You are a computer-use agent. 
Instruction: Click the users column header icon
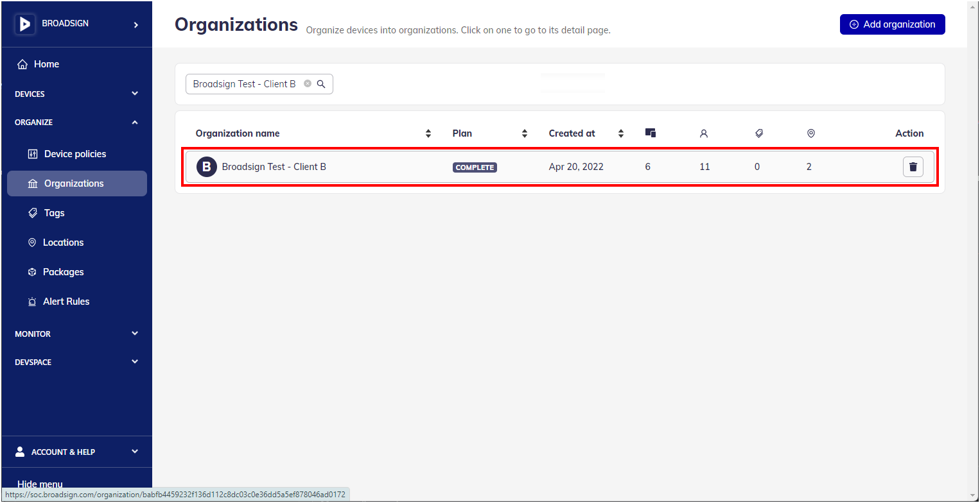[704, 133]
